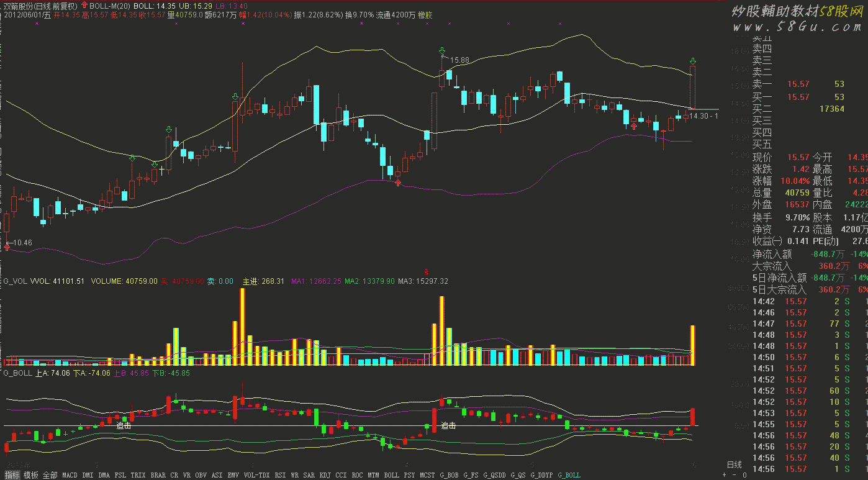Click the plus zoom icon under 日线

(724, 474)
